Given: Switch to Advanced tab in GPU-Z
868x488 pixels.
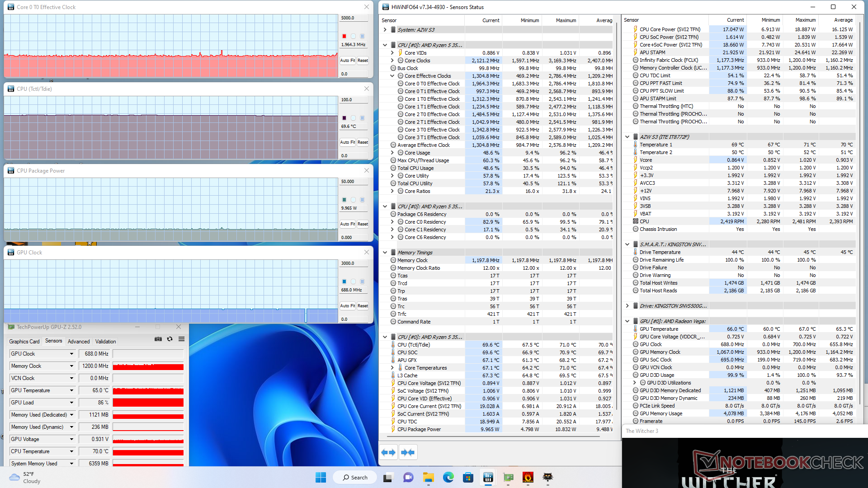Looking at the screenshot, I should coord(79,342).
